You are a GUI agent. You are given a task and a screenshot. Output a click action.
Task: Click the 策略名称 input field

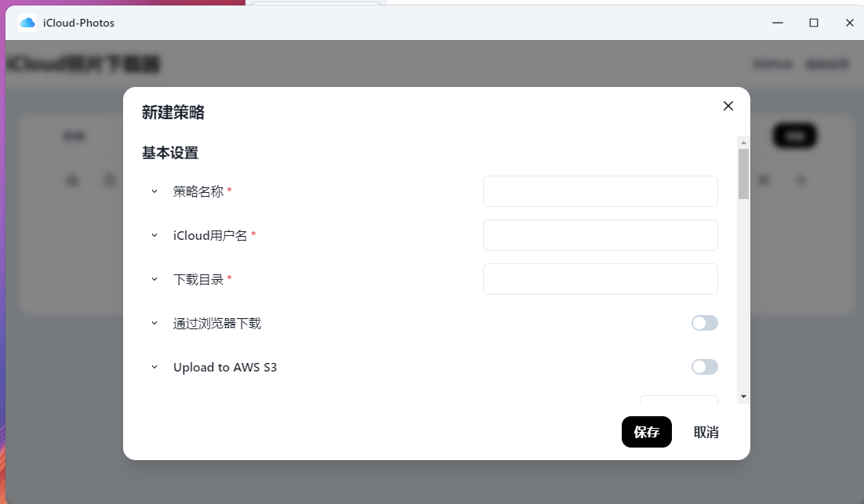[x=600, y=191]
